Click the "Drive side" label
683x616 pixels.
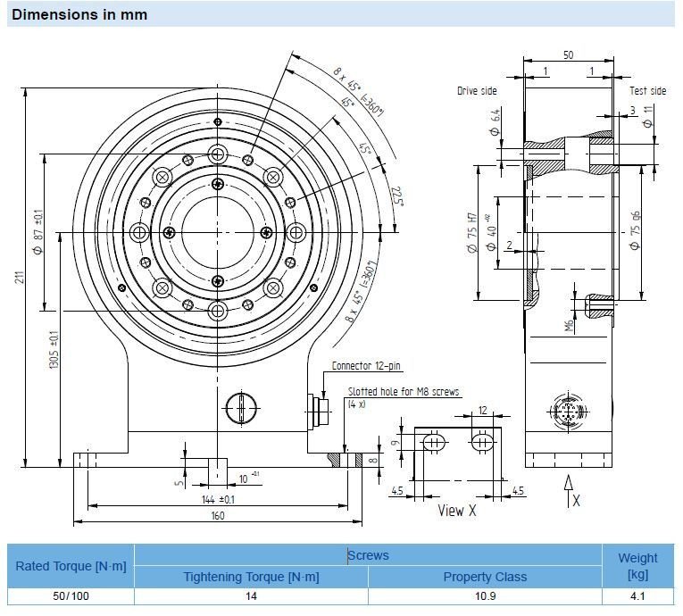click(477, 91)
